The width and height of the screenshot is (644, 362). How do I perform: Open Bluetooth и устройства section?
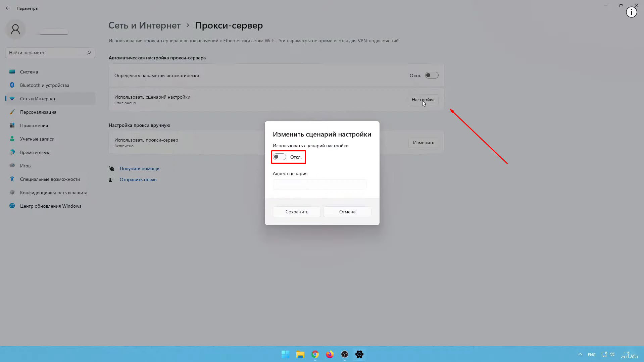tap(50, 85)
